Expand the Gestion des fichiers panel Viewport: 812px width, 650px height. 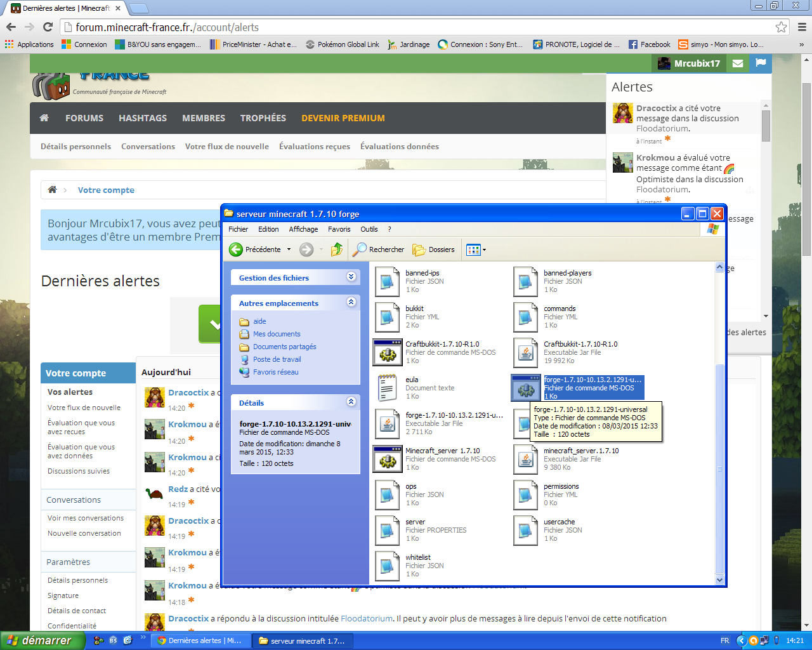(351, 277)
